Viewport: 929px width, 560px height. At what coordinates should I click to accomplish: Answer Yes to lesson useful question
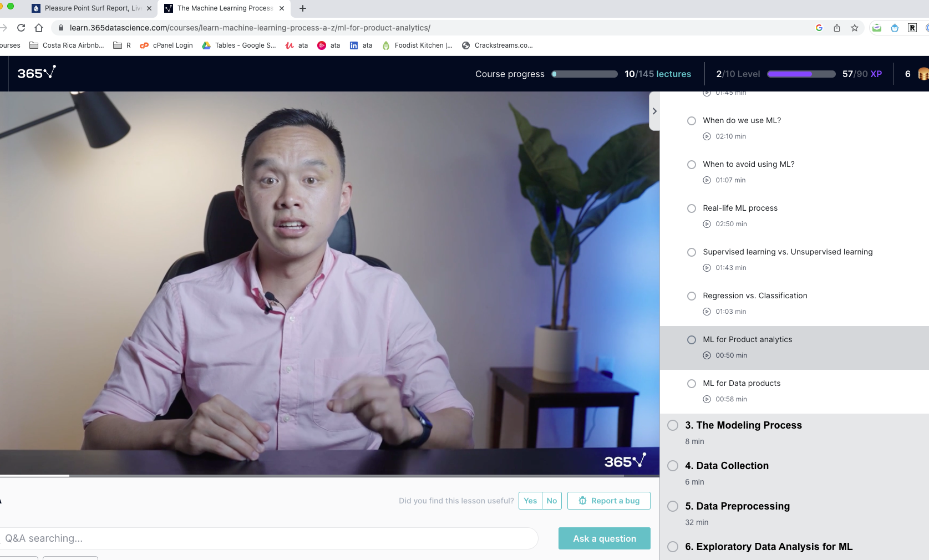530,501
